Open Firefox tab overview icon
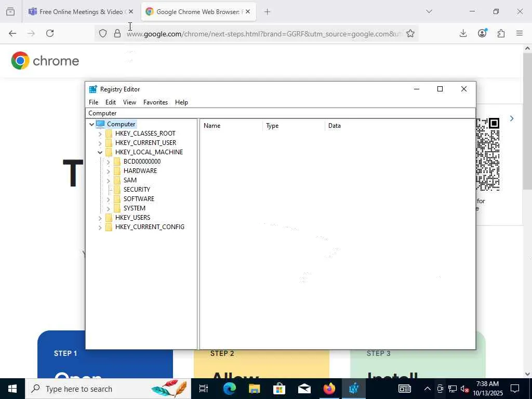 click(x=10, y=11)
